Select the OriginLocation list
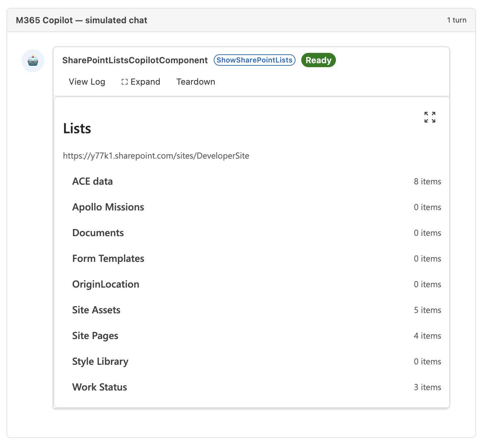 coord(252,284)
